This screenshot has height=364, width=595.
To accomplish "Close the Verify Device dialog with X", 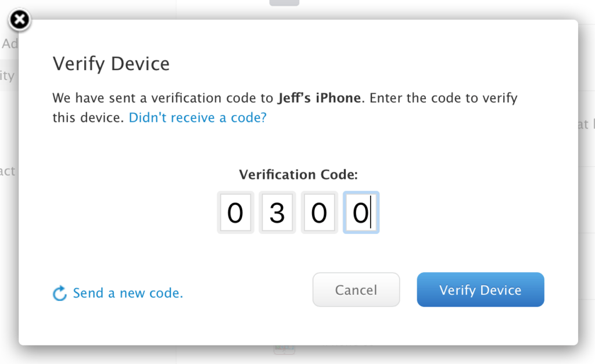I will [19, 20].
